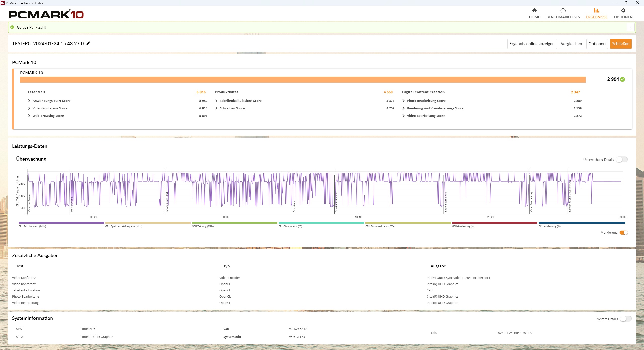Click the question mark help icon
Screen dimensions: 644x350
630,27
